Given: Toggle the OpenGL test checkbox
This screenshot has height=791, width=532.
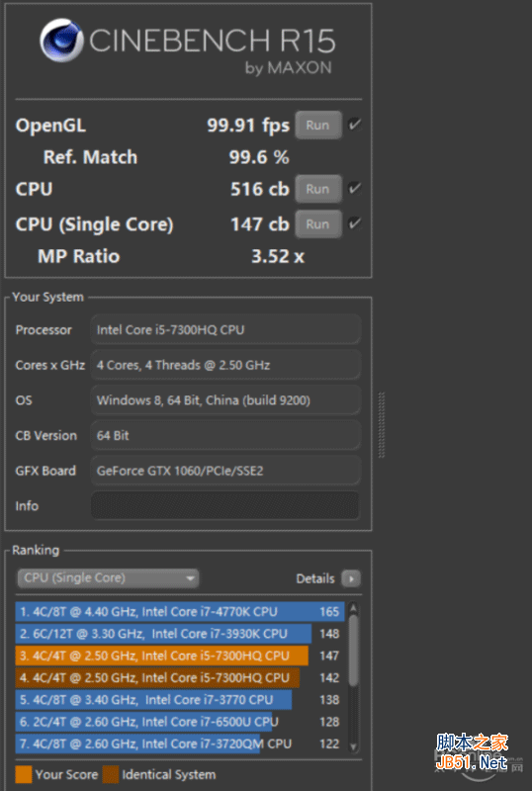Looking at the screenshot, I should [x=355, y=125].
